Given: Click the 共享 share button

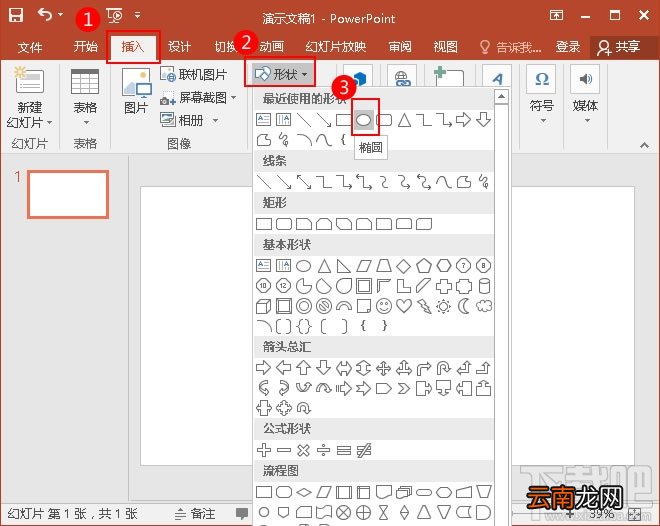Looking at the screenshot, I should [619, 47].
